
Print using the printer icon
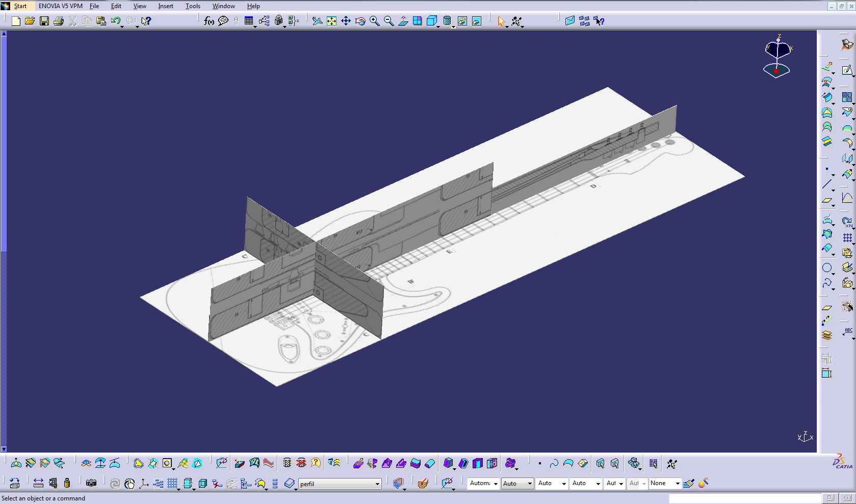pyautogui.click(x=59, y=21)
